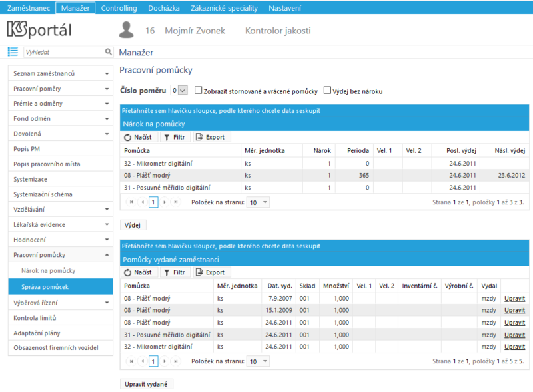
Task: Export the Pomůcky vydané zaměstnanci grid
Action: click(x=212, y=272)
